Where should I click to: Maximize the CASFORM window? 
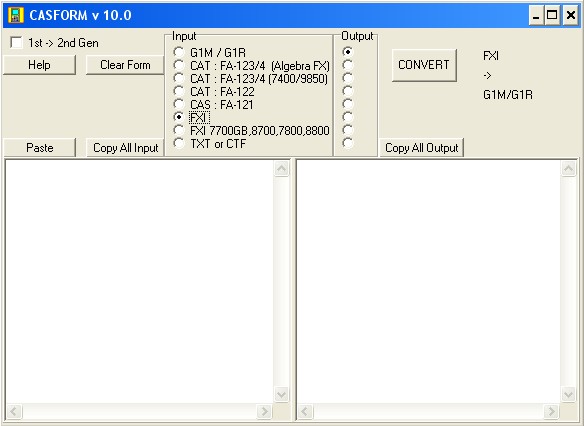tap(552, 16)
